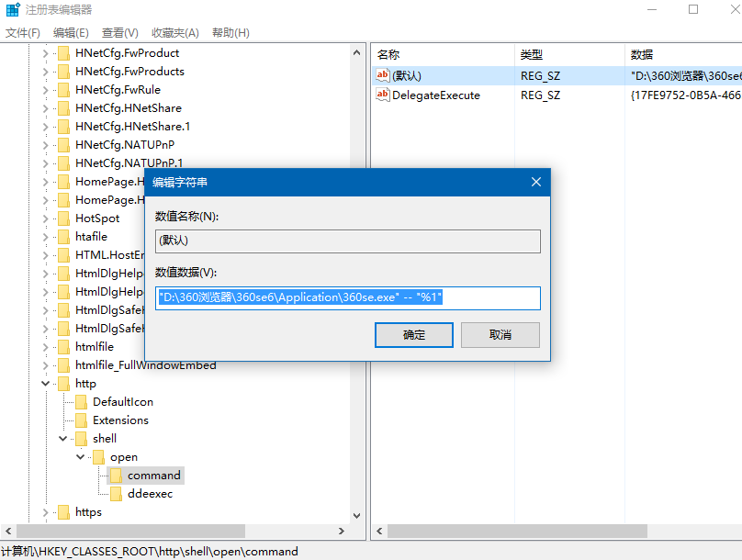Click the values pane horizontal scrollbar thumb
Viewport: 742px width, 560px height.
517,532
